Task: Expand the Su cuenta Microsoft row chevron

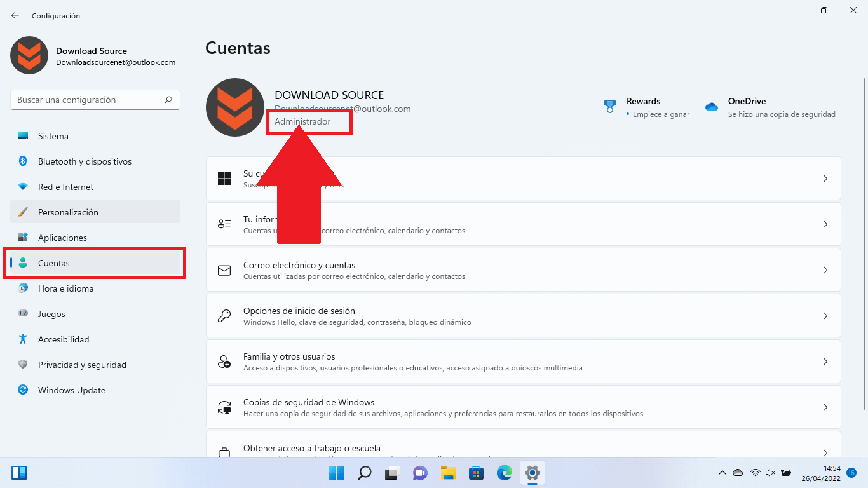Action: 825,179
